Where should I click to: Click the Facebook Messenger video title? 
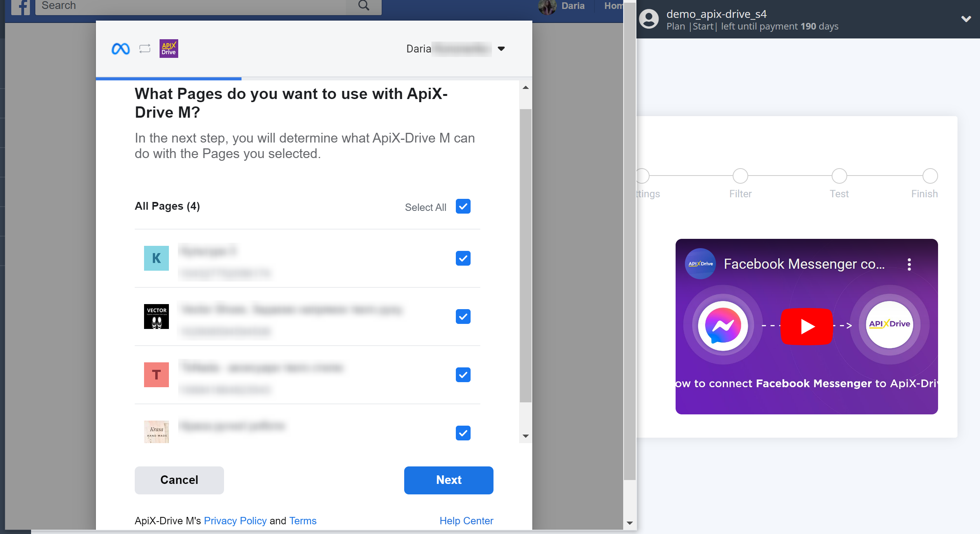point(804,264)
